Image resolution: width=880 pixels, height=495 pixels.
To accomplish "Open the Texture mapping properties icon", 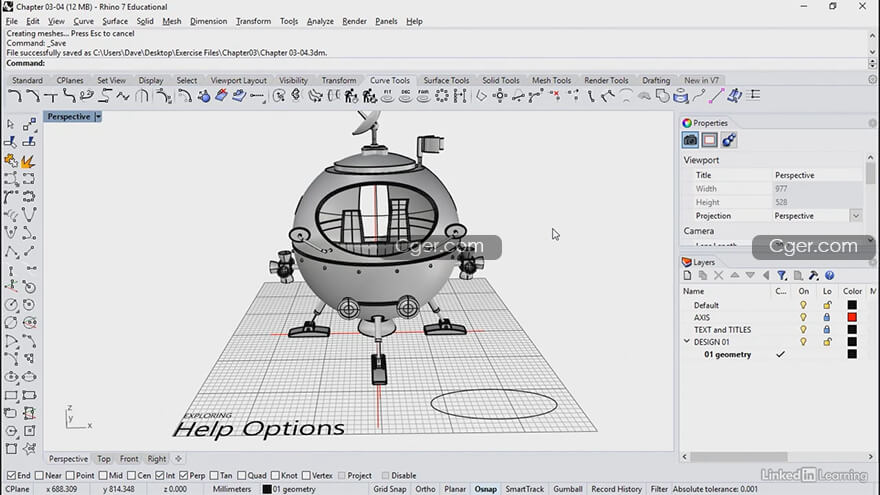I will [x=728, y=140].
